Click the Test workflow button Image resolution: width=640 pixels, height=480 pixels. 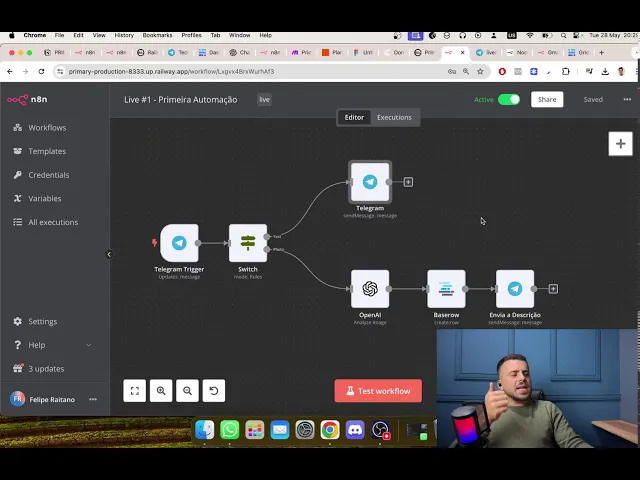[x=378, y=391]
